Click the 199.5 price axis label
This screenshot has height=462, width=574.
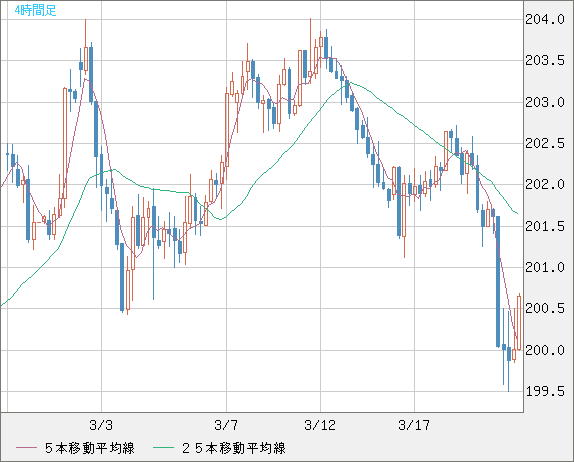(545, 391)
